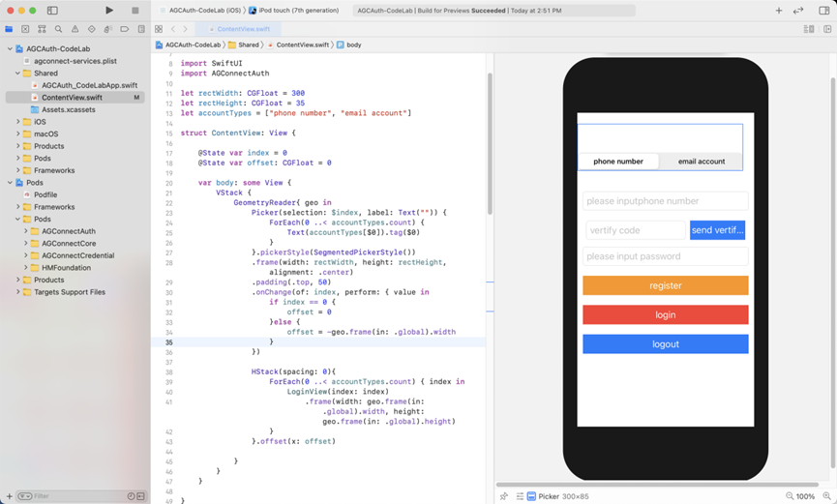Expand the HMFoundation folder
Image resolution: width=837 pixels, height=504 pixels.
pos(25,268)
